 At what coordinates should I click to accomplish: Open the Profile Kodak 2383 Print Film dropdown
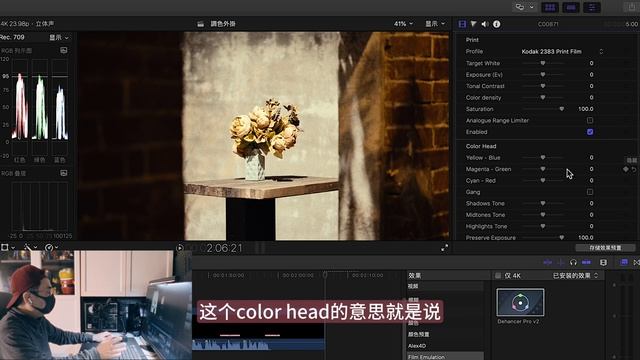point(562,51)
